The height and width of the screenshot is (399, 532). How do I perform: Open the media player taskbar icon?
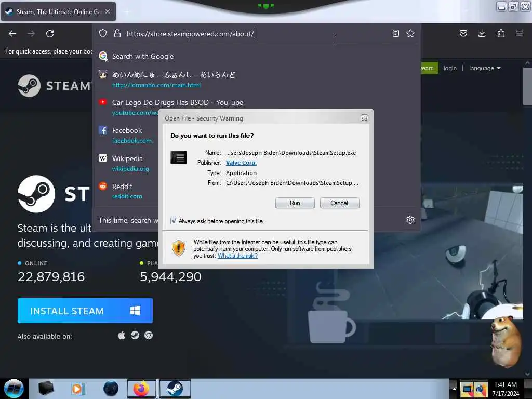click(x=77, y=389)
